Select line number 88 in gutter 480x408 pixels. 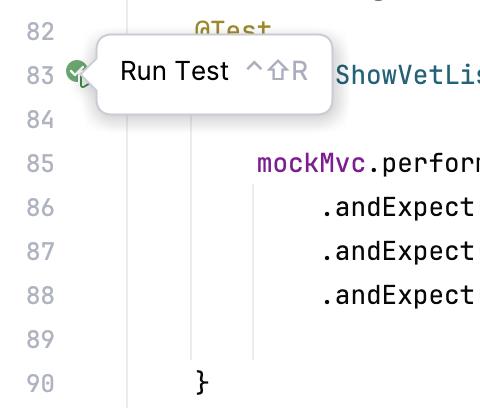click(x=40, y=295)
